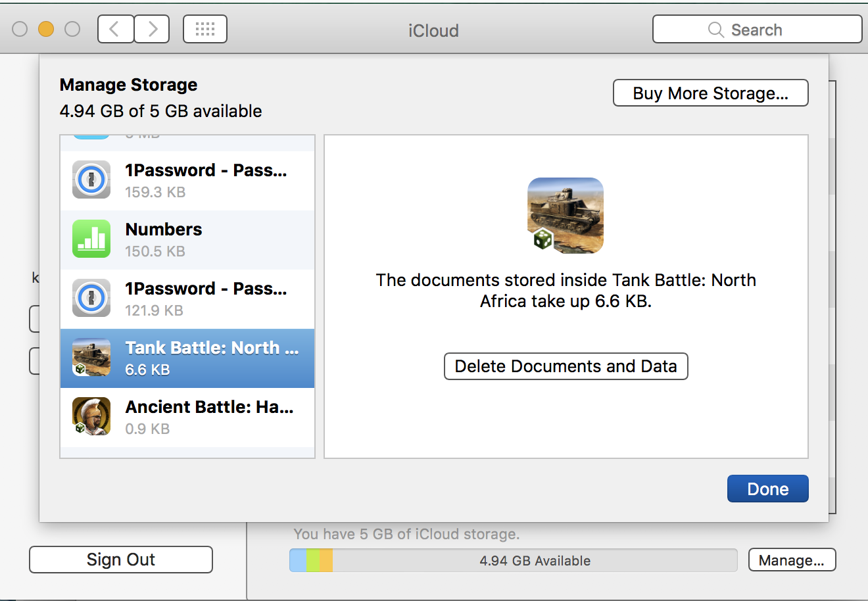868x601 pixels.
Task: Select the 1Password icon beside 159.3 KB
Action: (x=91, y=180)
